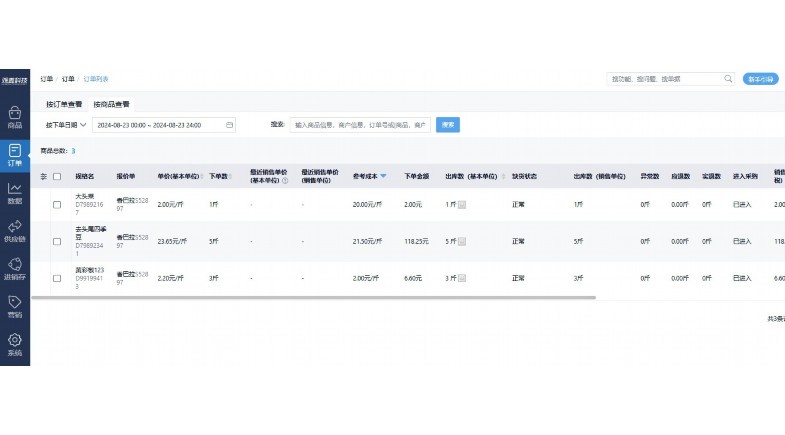
Task: Click the 118.25元 order amount cell
Action: point(416,241)
